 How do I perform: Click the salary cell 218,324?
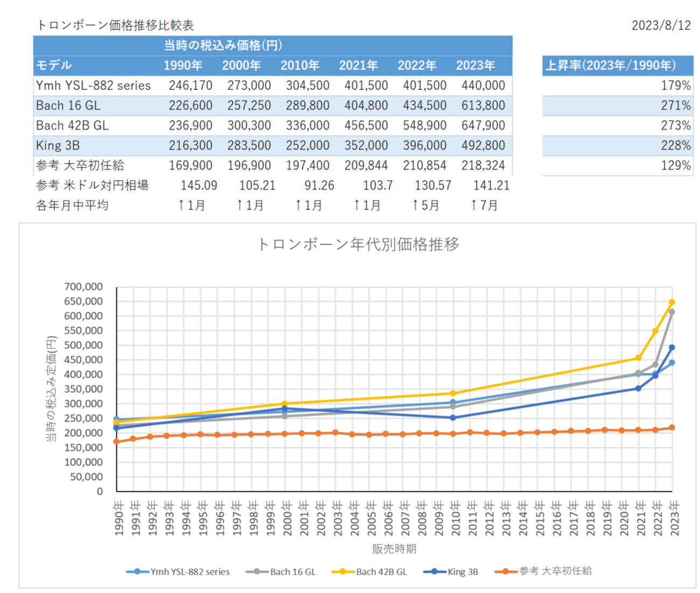coord(483,165)
